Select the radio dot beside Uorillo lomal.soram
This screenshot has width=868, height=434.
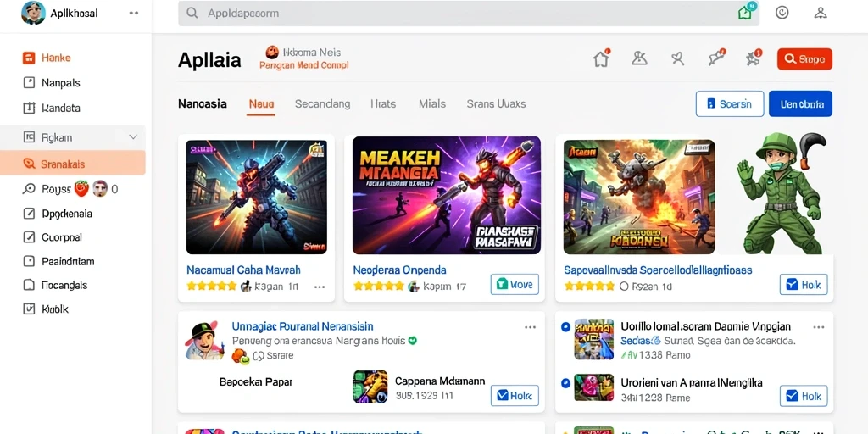[565, 326]
